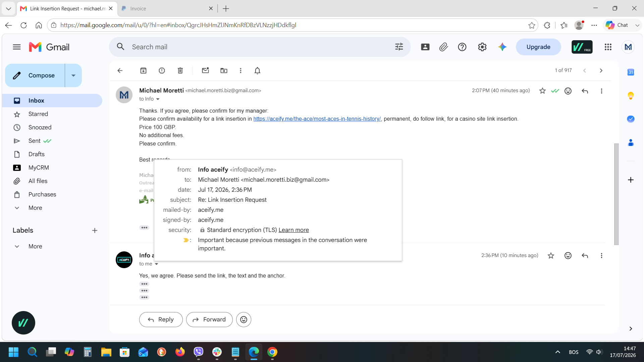Open the aceify most-aces-in-tennis-history link

click(x=317, y=119)
